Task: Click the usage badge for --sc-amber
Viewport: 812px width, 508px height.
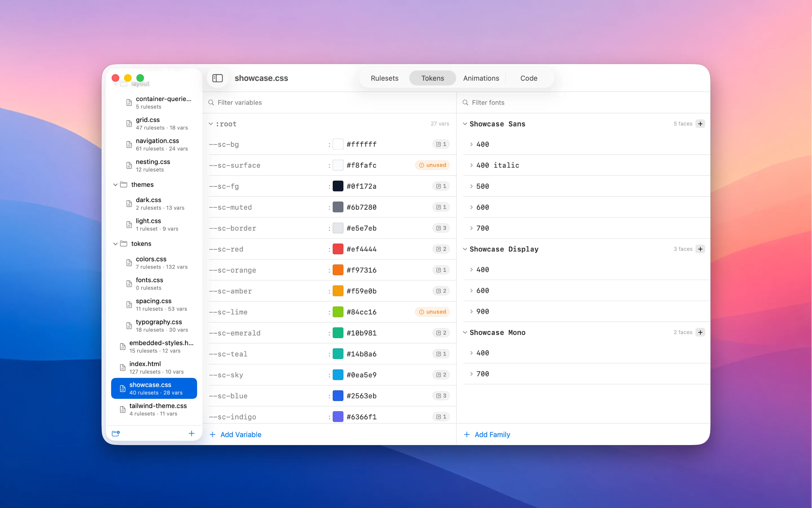Action: [x=441, y=291]
